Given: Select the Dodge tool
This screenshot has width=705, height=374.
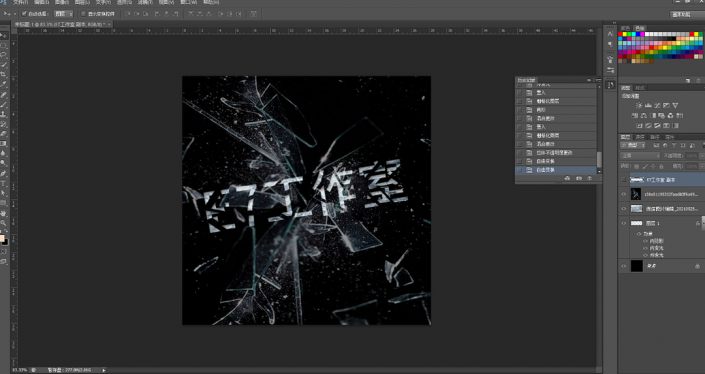Looking at the screenshot, I should coord(4,163).
